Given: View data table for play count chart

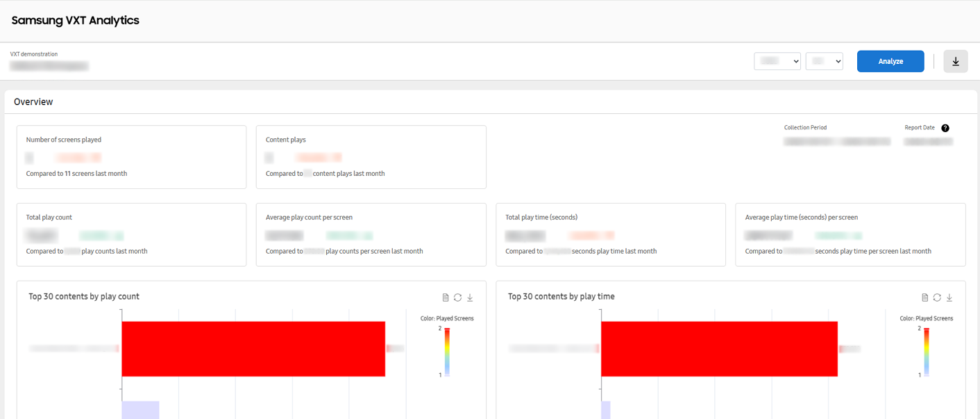Looking at the screenshot, I should (x=446, y=297).
